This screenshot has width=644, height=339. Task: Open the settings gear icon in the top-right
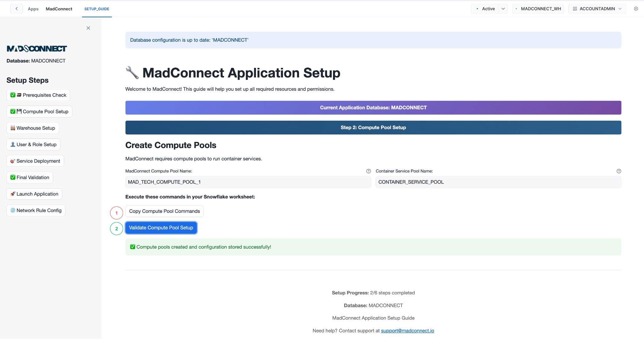pos(636,9)
